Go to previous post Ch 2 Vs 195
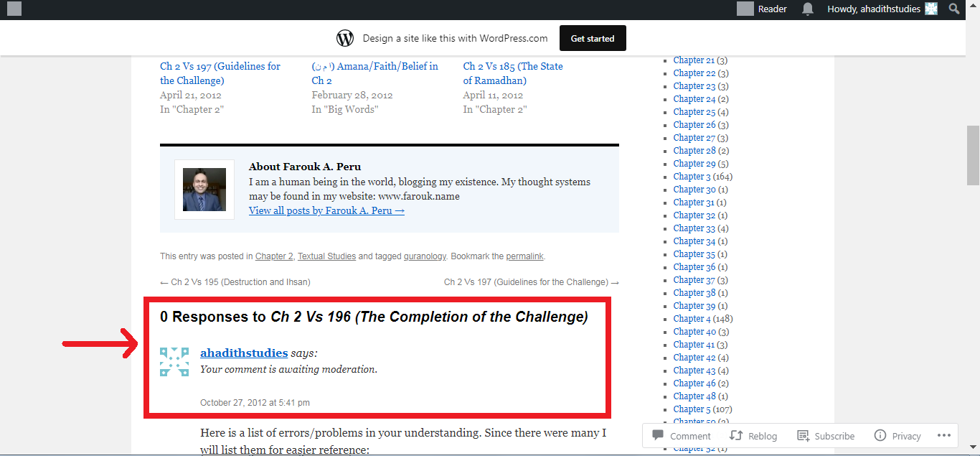Viewport: 980px width, 456px height. coord(235,282)
